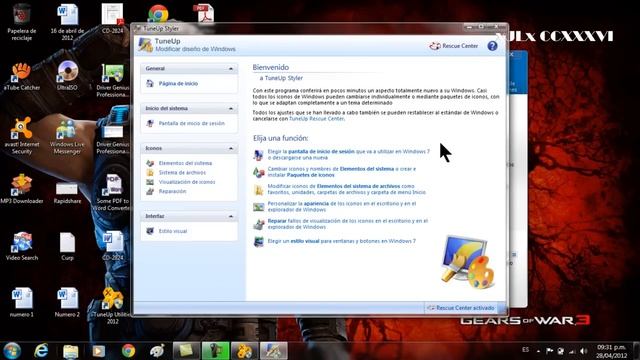Click the system elements icon packages function icon
Viewport: 640px width, 360px height.
(x=258, y=172)
